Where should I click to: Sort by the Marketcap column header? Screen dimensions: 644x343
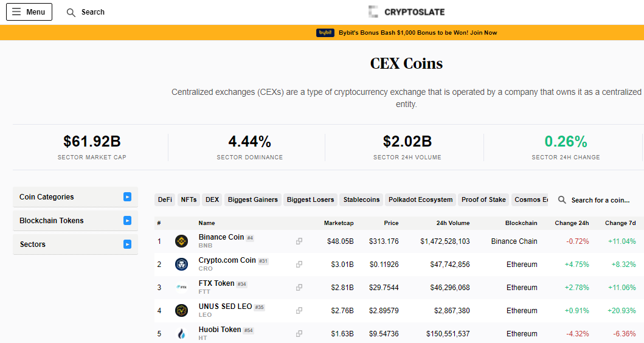point(339,223)
